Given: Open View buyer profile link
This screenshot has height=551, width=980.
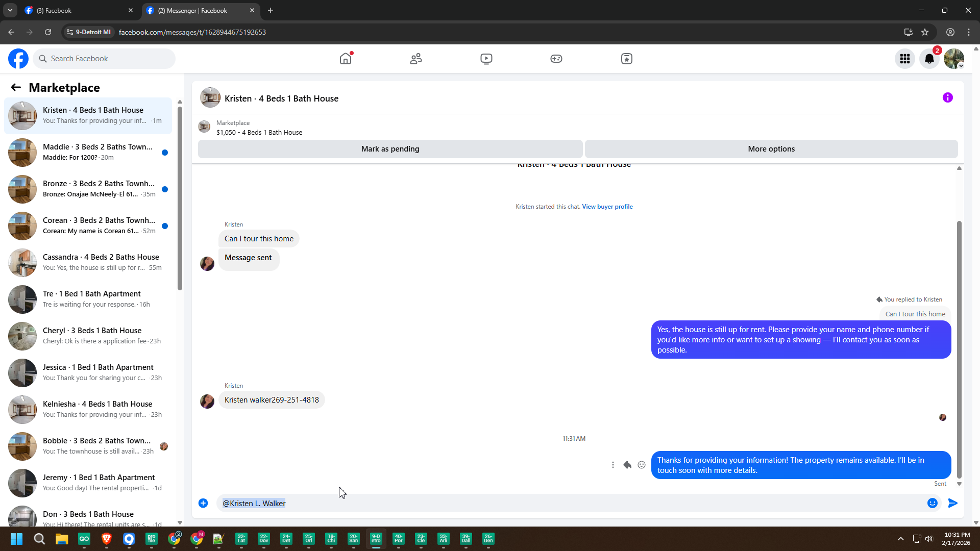Looking at the screenshot, I should (607, 207).
